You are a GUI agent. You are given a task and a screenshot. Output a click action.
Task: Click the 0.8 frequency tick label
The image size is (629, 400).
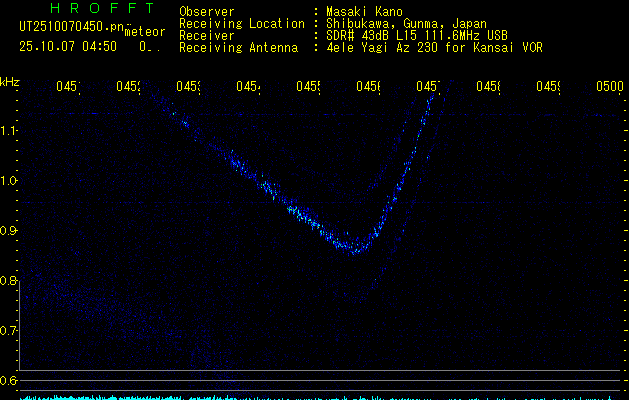click(x=9, y=281)
